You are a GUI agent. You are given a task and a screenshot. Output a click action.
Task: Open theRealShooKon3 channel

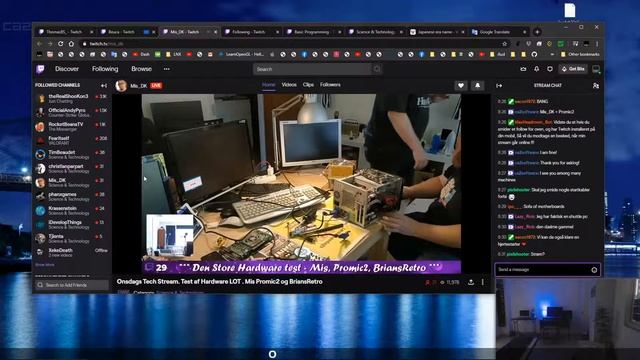71,98
